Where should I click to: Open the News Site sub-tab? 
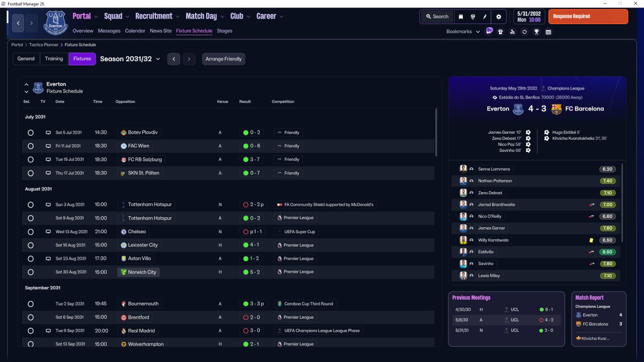point(160,31)
